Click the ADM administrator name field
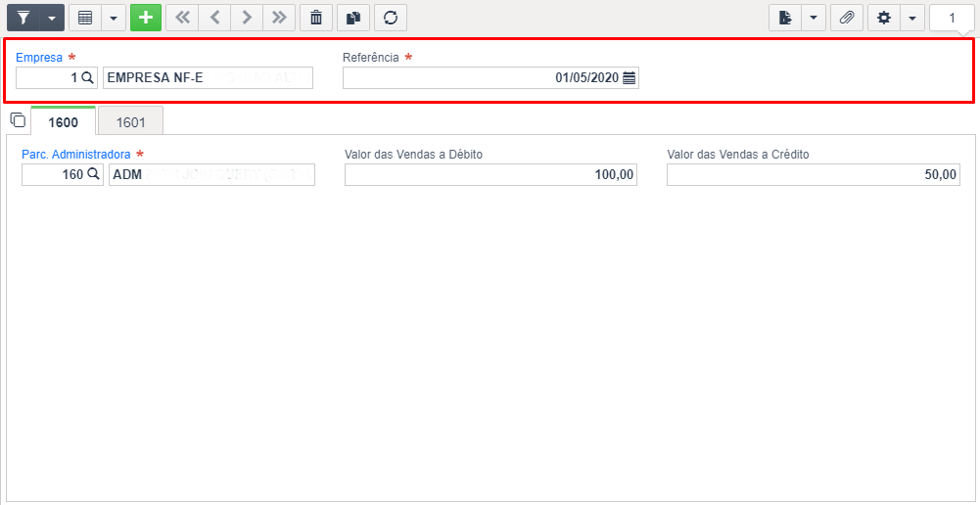The width and height of the screenshot is (980, 505). 211,175
